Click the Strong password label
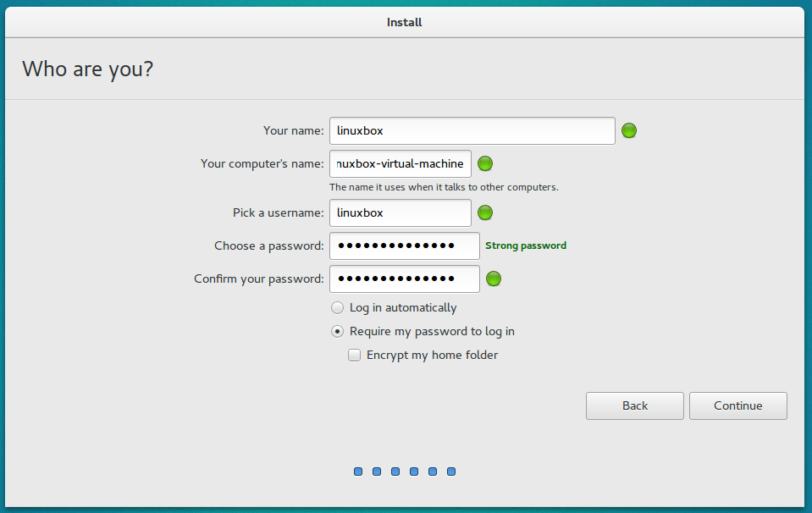 tap(526, 245)
